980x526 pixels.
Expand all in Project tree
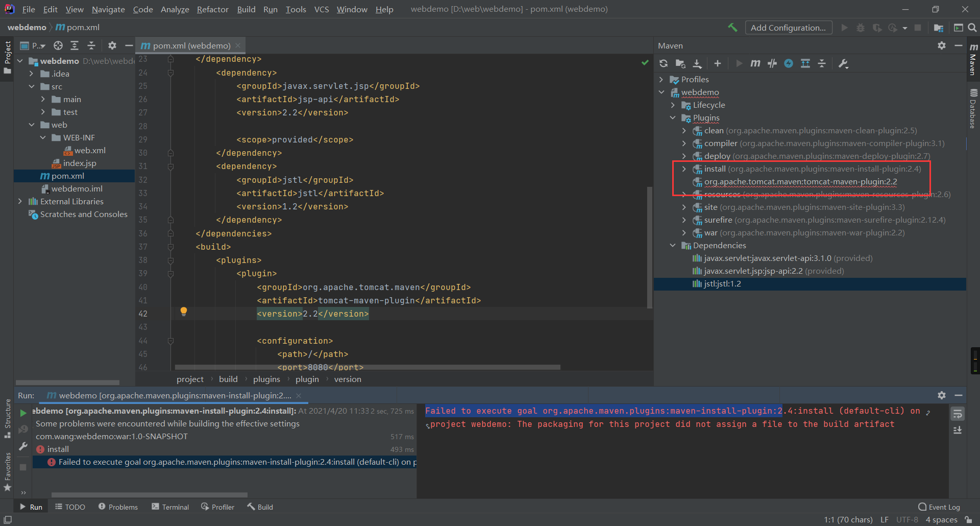[x=75, y=45]
